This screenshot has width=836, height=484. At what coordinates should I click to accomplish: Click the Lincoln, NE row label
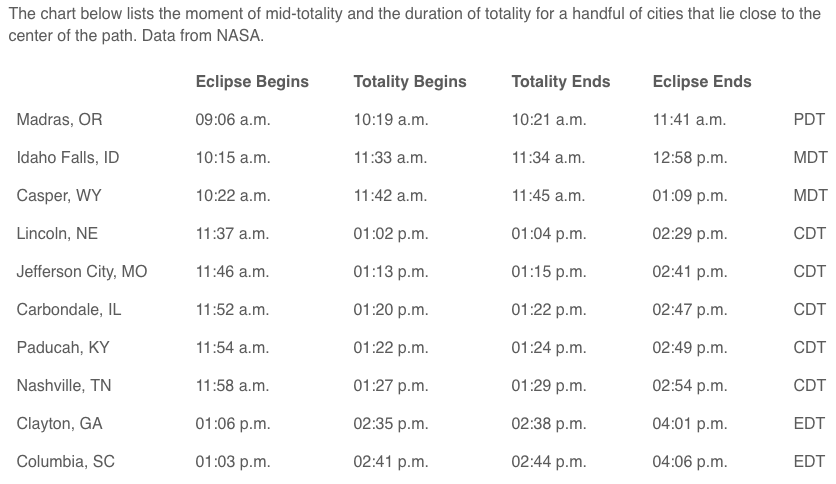coord(57,234)
